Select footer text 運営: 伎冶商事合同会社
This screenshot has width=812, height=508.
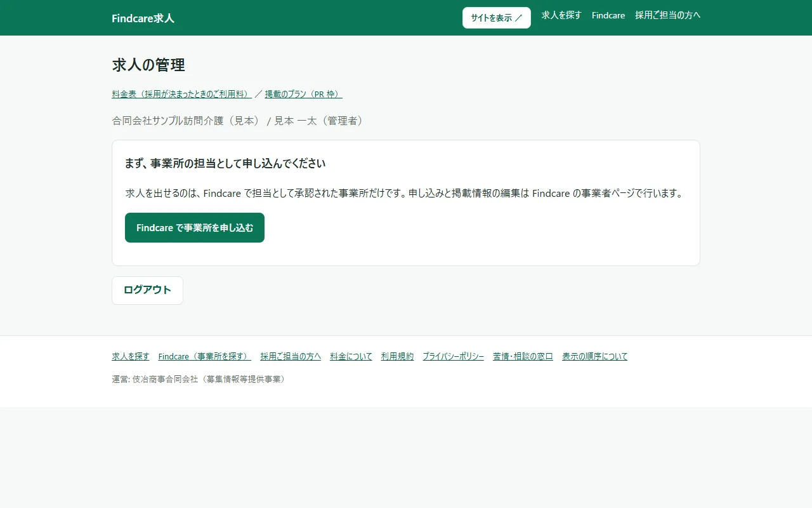pyautogui.click(x=155, y=379)
